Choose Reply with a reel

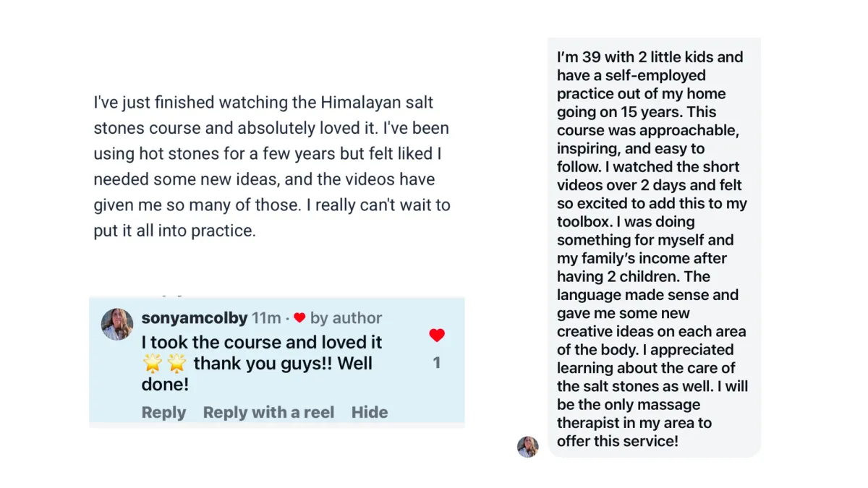point(268,412)
